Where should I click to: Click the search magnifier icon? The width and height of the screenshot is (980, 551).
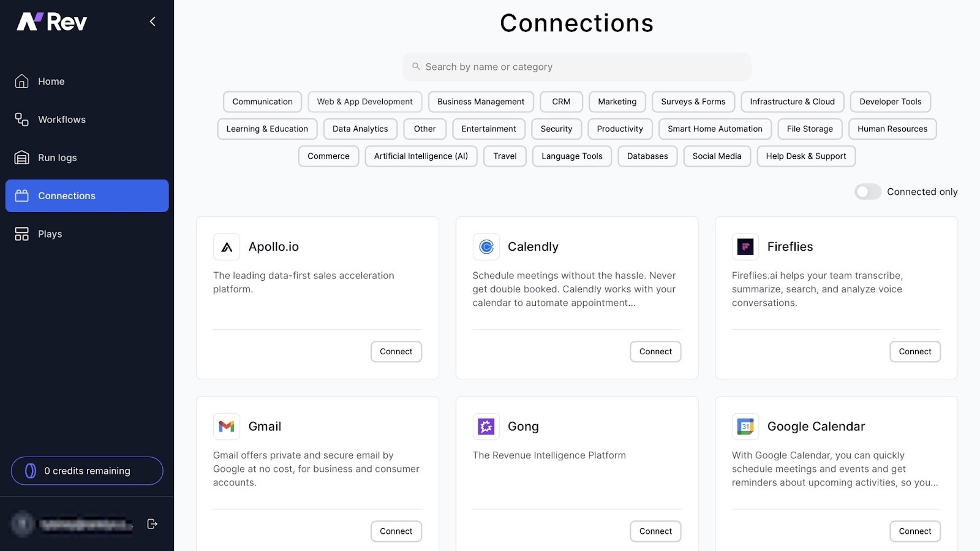pos(416,66)
